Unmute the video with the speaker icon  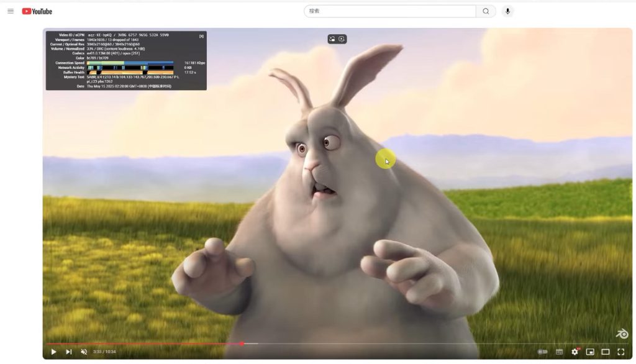84,352
